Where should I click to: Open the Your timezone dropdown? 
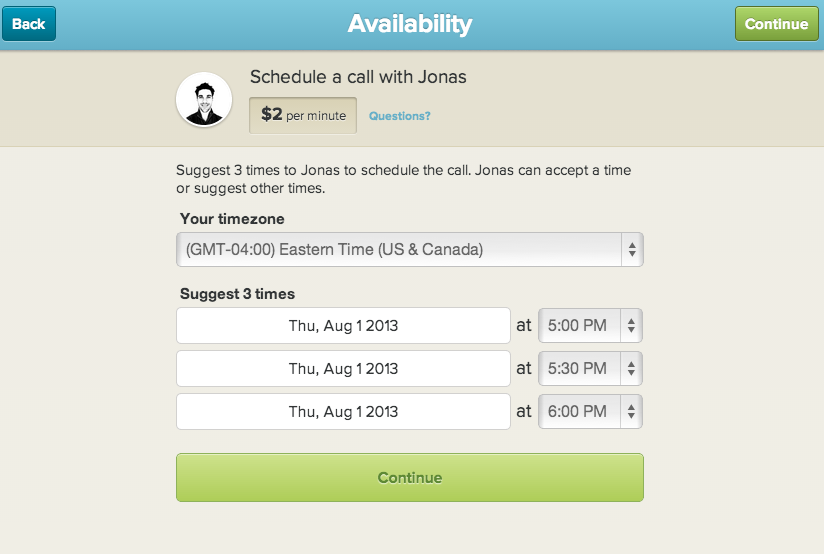[410, 250]
